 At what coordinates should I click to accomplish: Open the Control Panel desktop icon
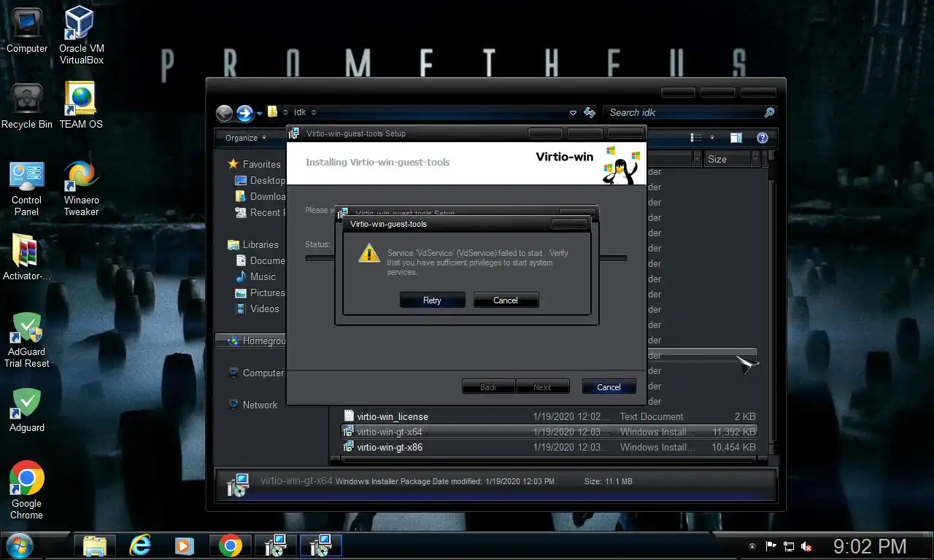(x=27, y=187)
